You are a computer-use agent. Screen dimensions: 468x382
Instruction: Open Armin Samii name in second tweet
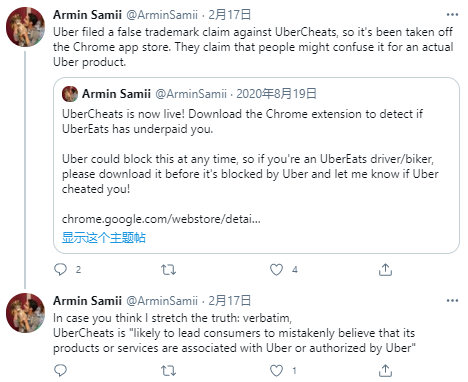click(x=87, y=301)
